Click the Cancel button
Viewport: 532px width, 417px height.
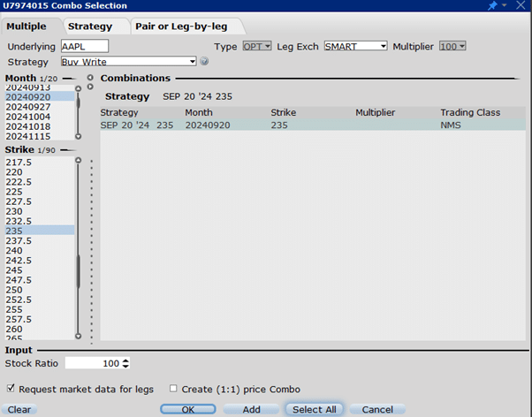(377, 410)
